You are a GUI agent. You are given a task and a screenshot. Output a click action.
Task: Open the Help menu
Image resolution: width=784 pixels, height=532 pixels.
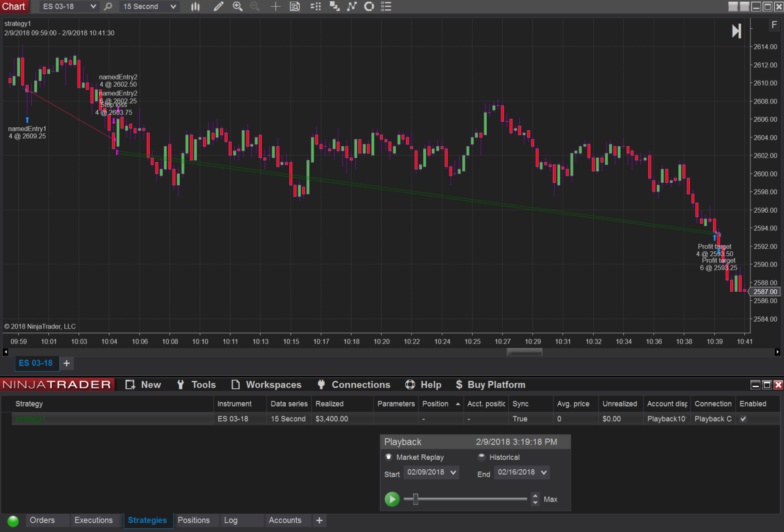(x=423, y=385)
